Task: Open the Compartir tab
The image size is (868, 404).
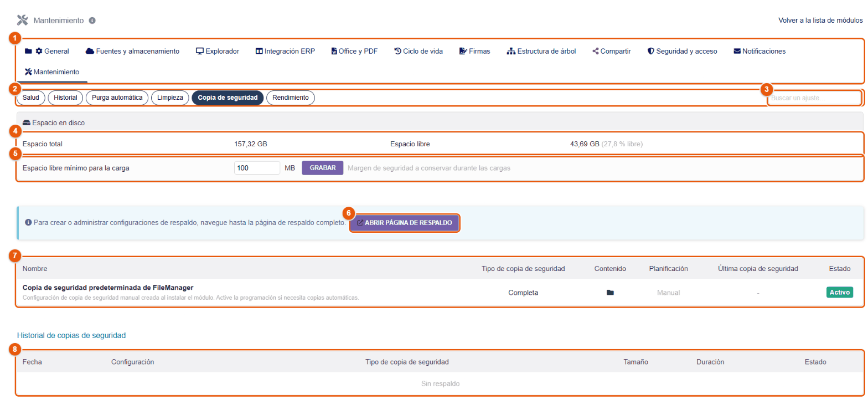Action: (612, 51)
